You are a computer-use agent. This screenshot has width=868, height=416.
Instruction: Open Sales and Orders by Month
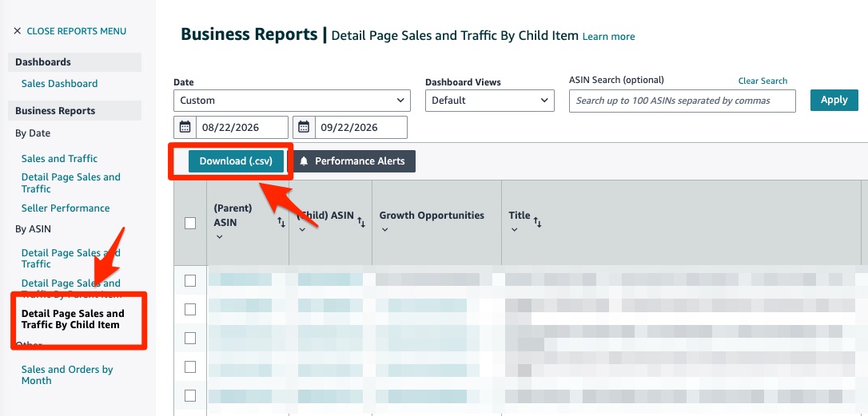pos(67,375)
